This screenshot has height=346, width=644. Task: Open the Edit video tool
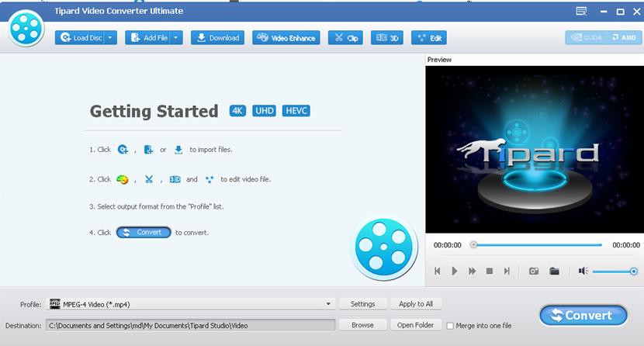tap(428, 37)
